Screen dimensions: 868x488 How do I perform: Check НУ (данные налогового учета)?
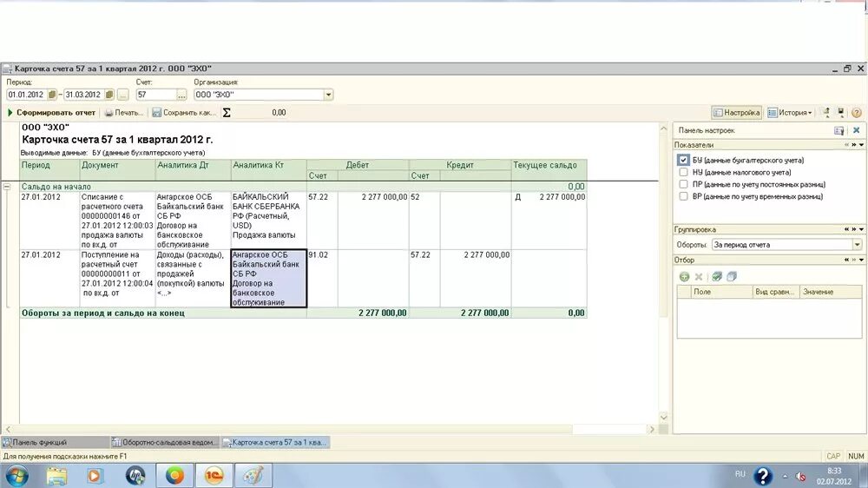683,172
